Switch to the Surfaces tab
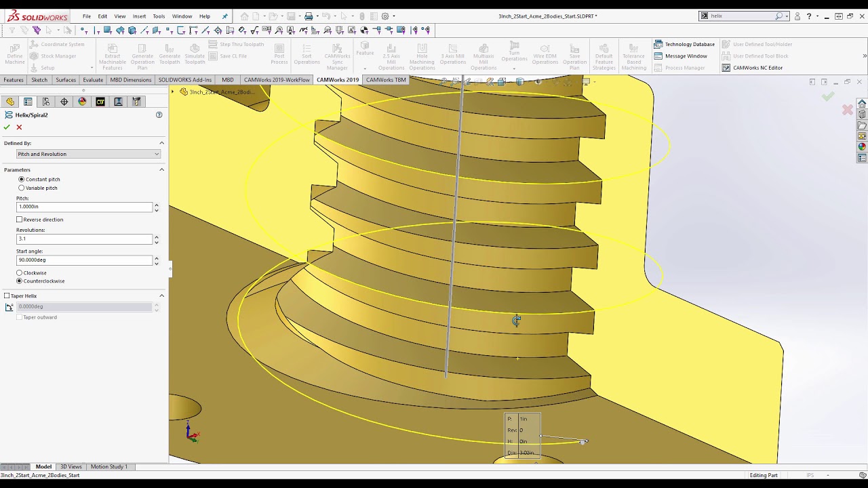 (66, 80)
